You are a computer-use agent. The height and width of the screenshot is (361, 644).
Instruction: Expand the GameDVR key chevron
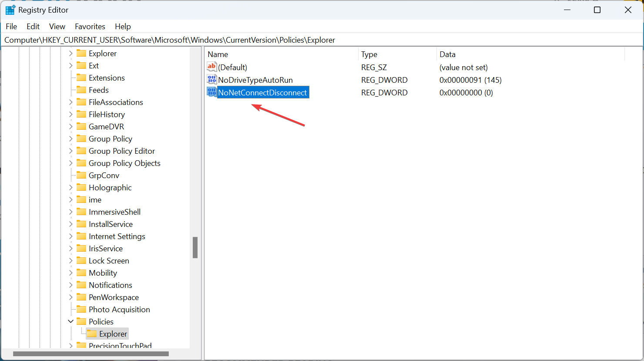click(x=70, y=126)
